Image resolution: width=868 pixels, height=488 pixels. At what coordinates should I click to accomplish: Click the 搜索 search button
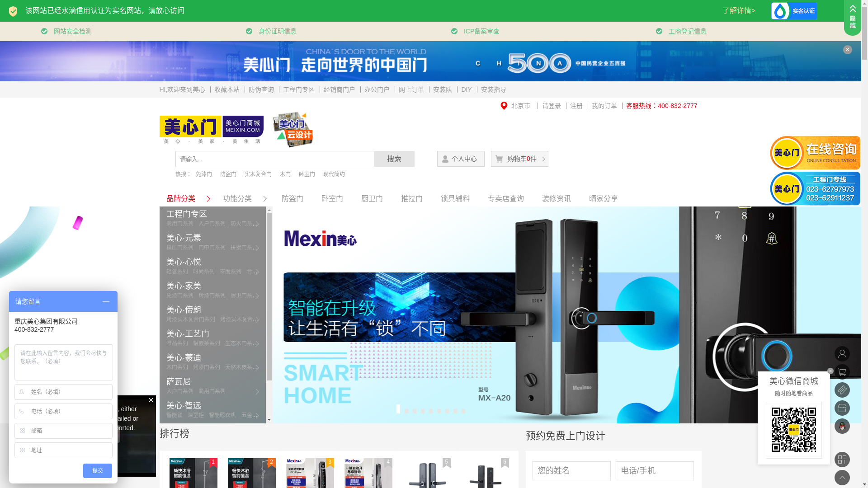point(394,159)
